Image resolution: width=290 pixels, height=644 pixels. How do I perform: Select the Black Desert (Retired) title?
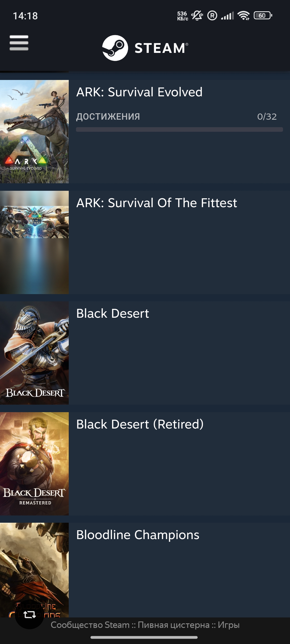tap(140, 424)
